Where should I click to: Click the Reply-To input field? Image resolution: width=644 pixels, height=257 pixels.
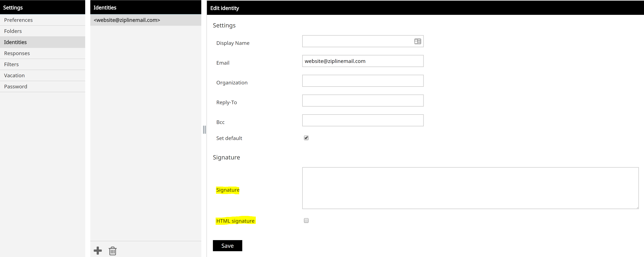363,100
